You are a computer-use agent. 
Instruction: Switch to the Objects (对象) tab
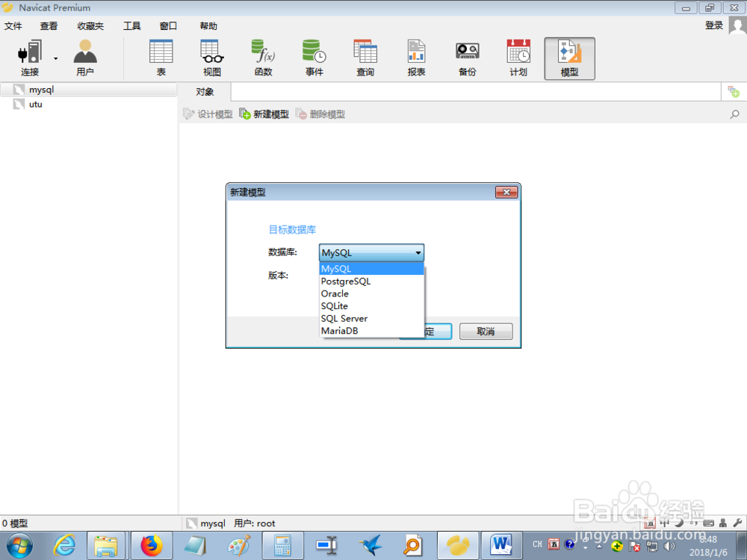pos(205,92)
